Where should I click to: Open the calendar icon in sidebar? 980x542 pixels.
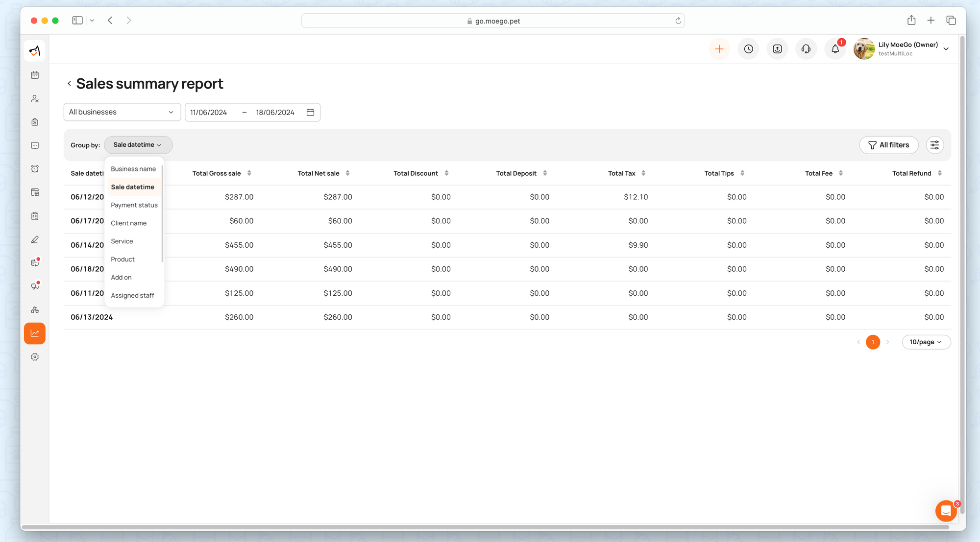35,75
